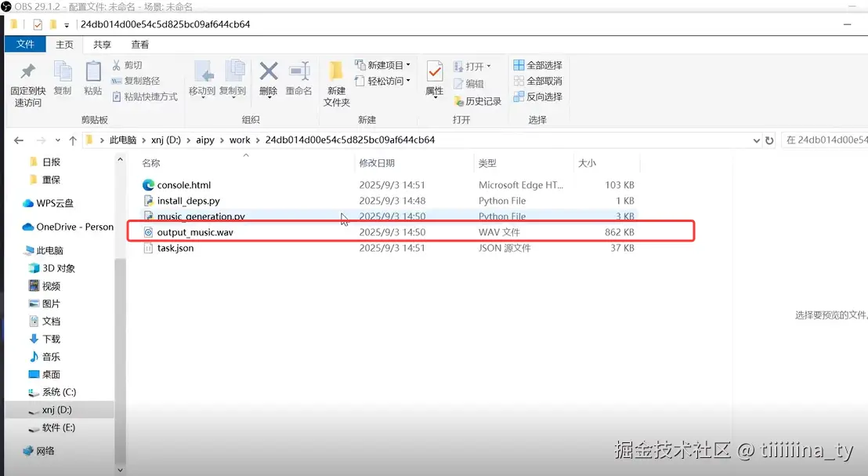Click Select all in the ribbon
Screen dimensions: 868x476
click(538, 65)
